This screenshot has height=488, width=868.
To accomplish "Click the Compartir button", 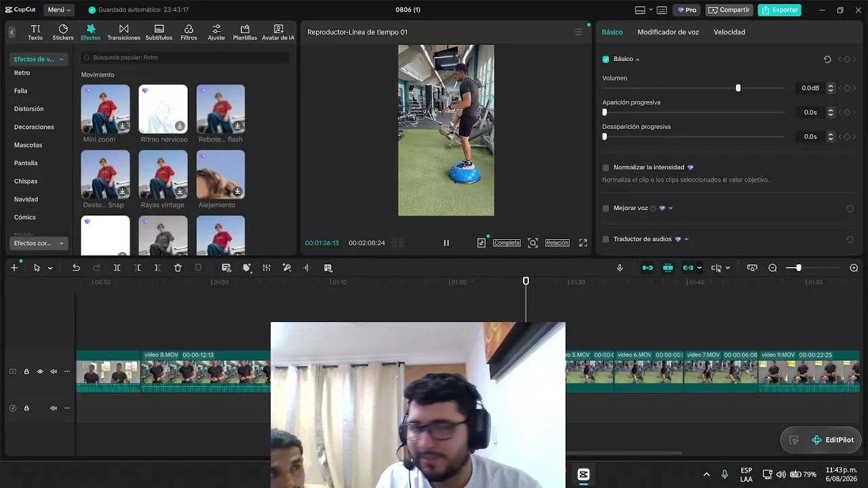I will [730, 10].
